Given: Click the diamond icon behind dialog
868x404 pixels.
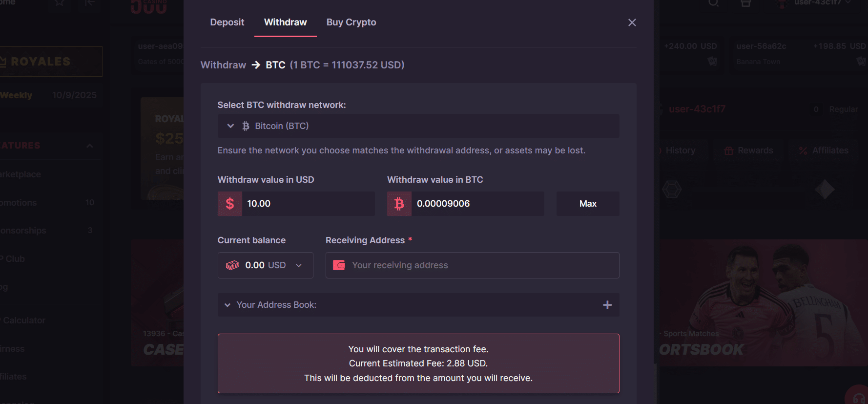Looking at the screenshot, I should coord(825,189).
